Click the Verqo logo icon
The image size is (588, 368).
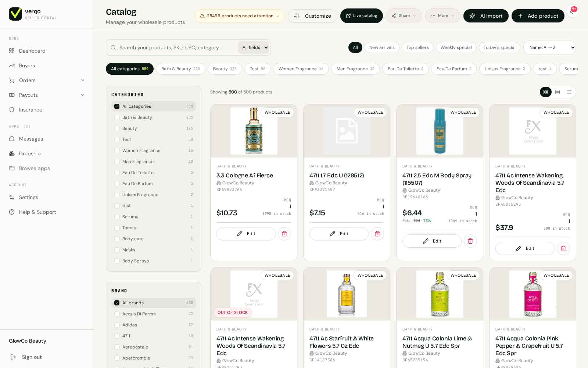coord(15,14)
